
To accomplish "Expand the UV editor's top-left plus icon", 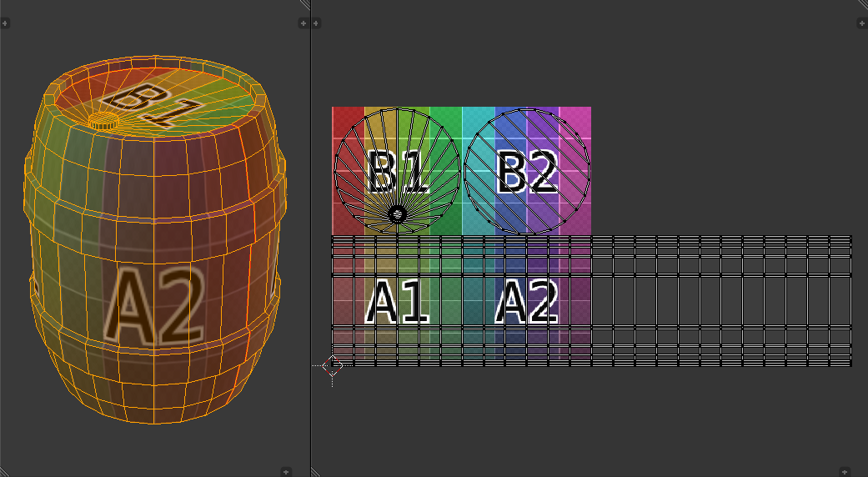I will (320, 23).
